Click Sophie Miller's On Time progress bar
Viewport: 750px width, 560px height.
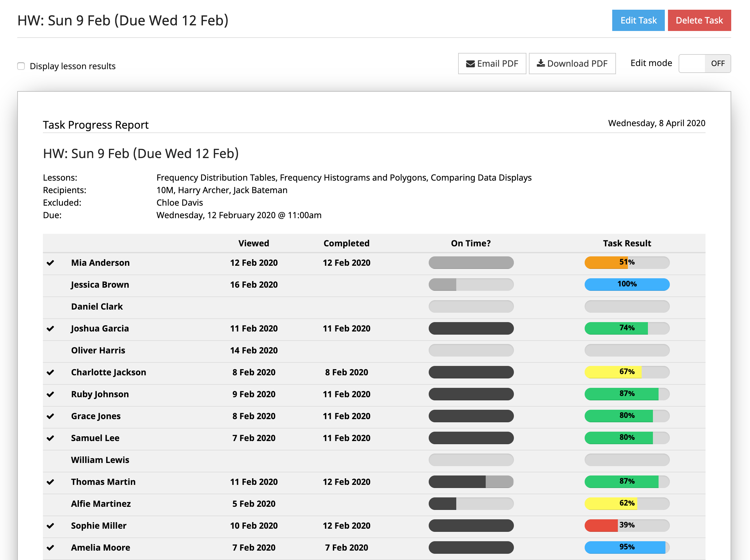(471, 525)
